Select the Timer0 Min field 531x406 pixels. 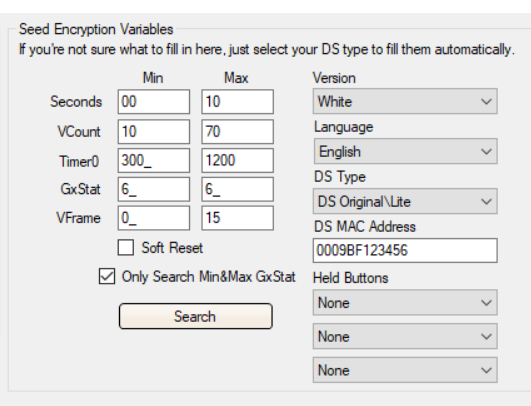[x=154, y=160]
